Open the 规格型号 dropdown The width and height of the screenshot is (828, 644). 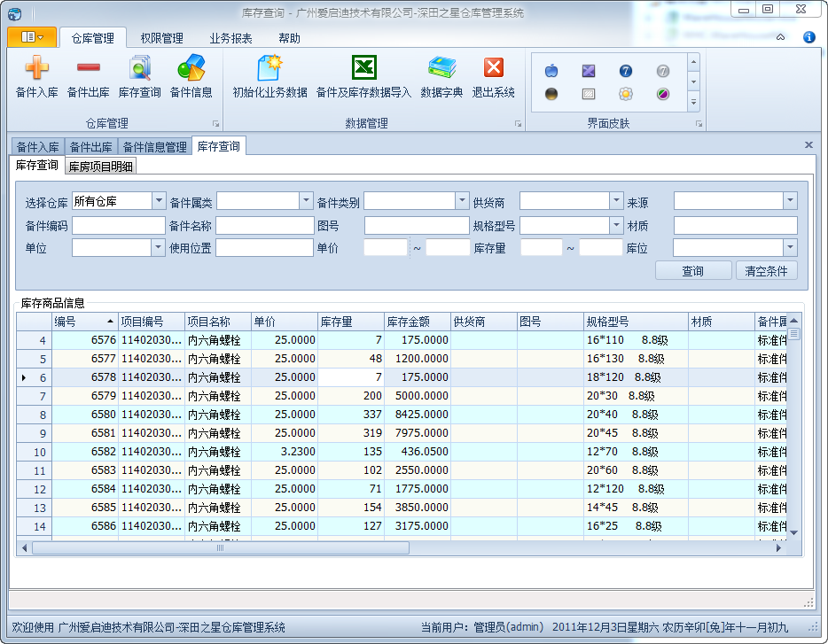tap(616, 225)
